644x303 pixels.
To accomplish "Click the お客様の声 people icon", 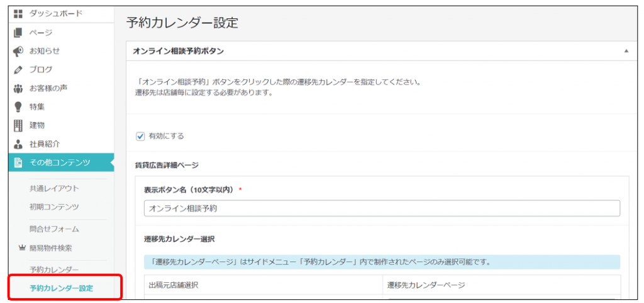I will 18,88.
